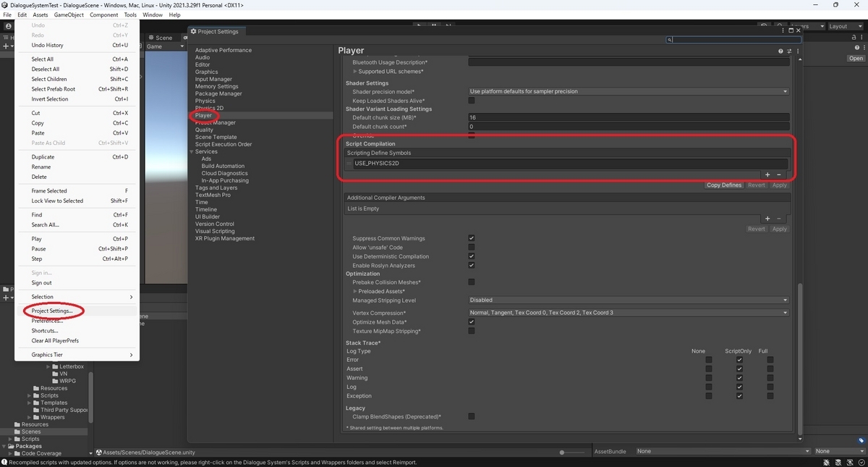
Task: Open Managed Stripping Level dropdown
Action: [x=628, y=300]
